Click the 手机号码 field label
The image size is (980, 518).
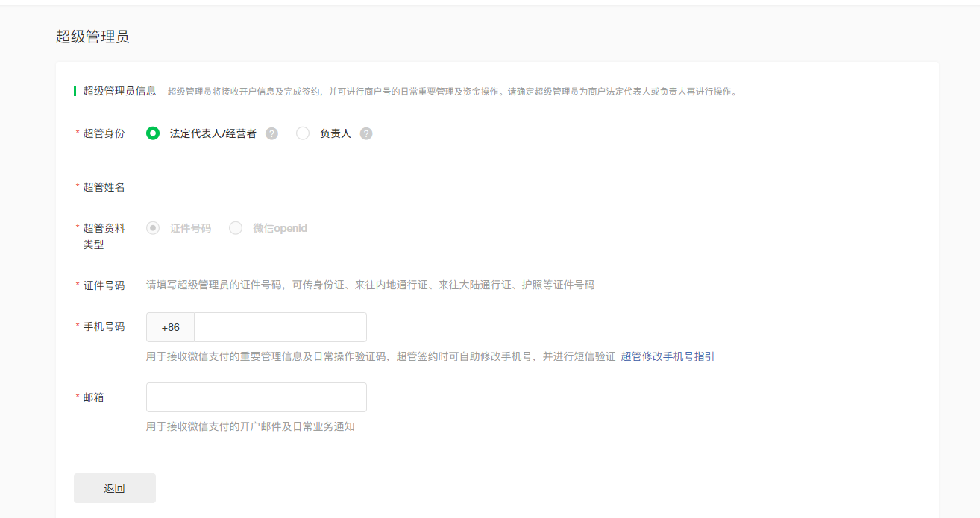[104, 326]
